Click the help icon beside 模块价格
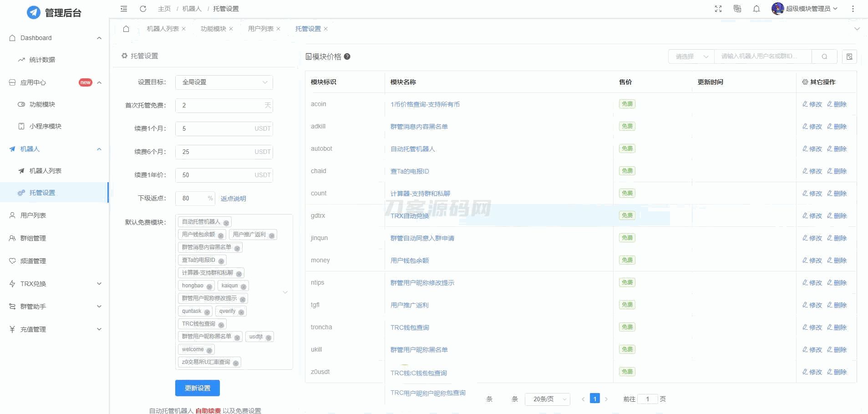 tap(347, 56)
